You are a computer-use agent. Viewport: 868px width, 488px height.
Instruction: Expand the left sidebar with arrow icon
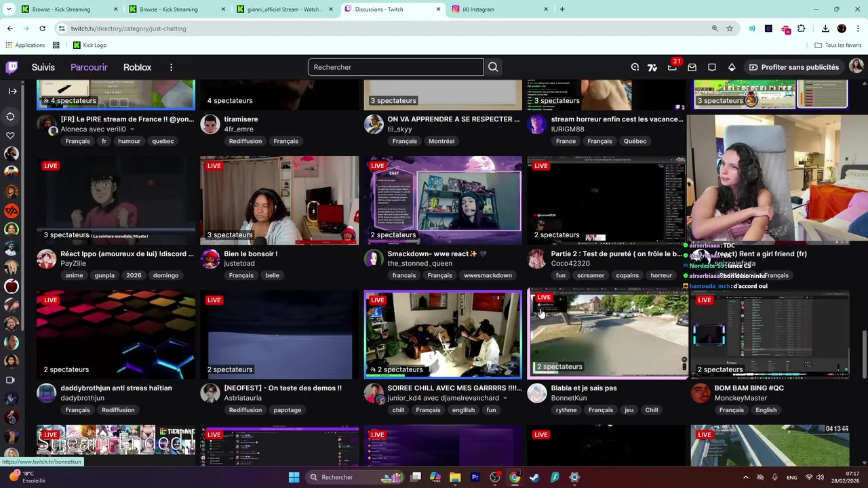click(12, 91)
